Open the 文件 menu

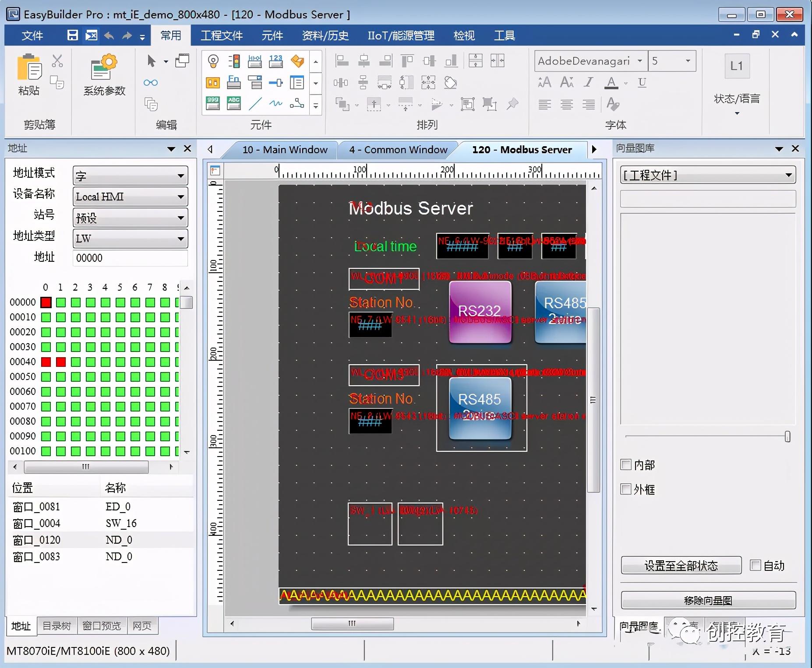[32, 35]
